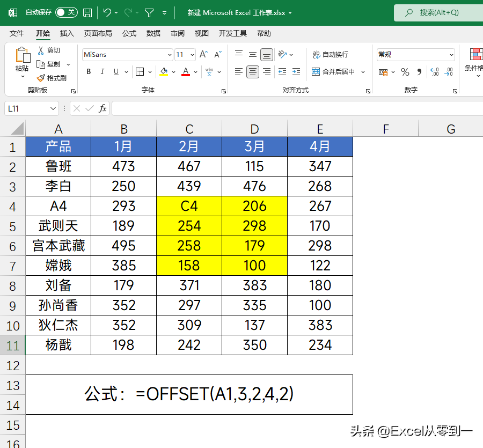
Task: Expand the Name Box L11 dropdown
Action: [53, 108]
